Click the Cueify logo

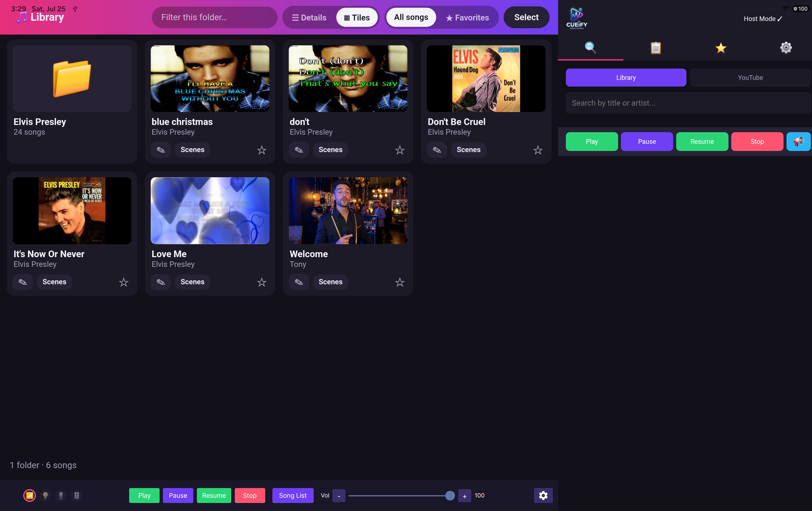coord(577,19)
